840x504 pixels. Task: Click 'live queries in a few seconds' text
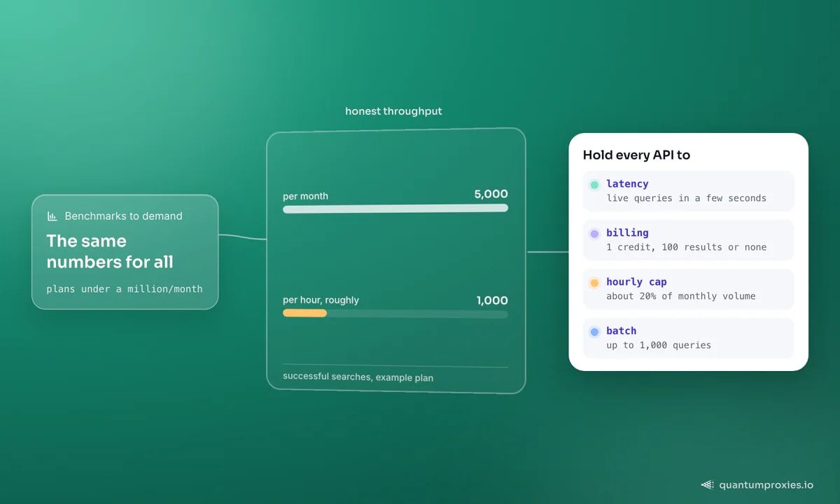[686, 198]
